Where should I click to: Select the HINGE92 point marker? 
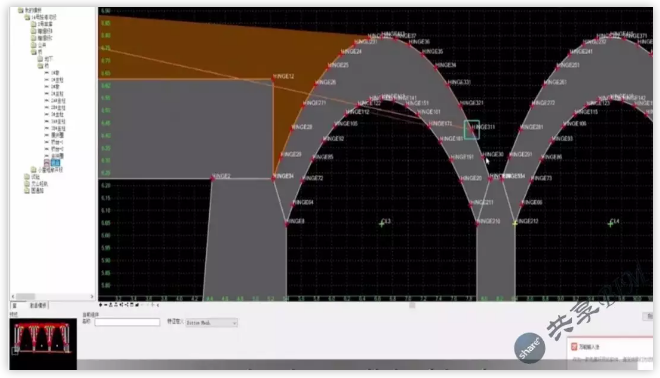click(324, 141)
